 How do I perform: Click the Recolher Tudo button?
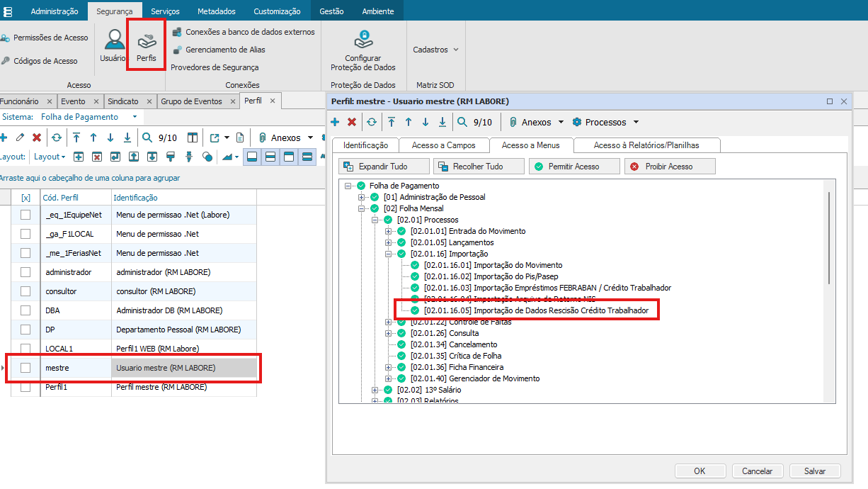[x=479, y=167]
